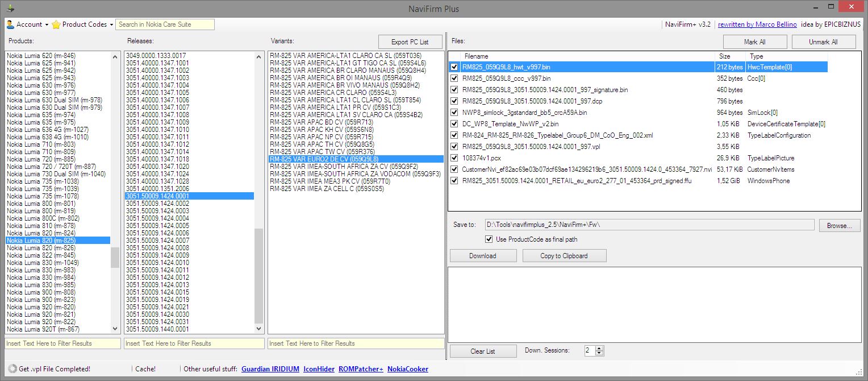Sort files by the Size column header
This screenshot has width=868, height=381.
(731, 56)
